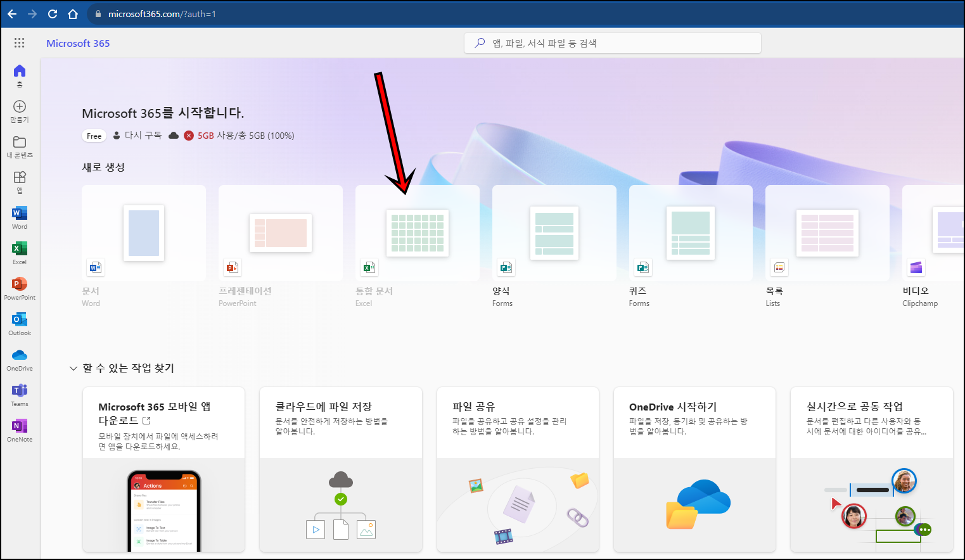Open the 실시간으로 공동 작업 card

[x=872, y=469]
